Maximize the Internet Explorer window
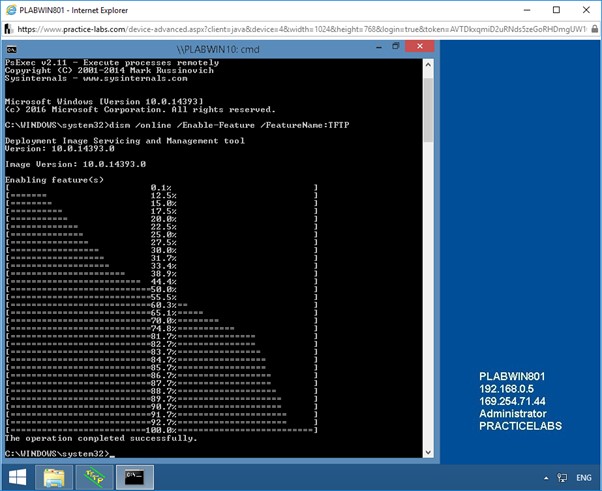 (x=556, y=10)
